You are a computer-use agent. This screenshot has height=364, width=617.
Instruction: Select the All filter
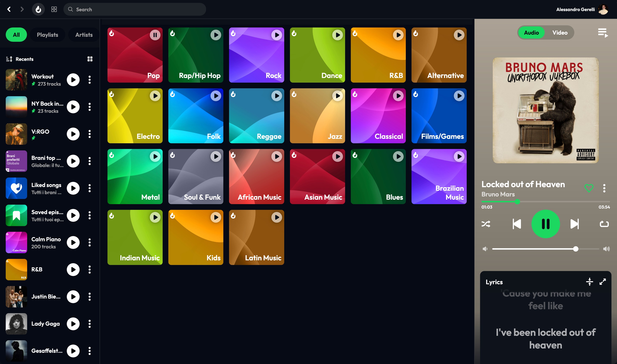pyautogui.click(x=16, y=35)
